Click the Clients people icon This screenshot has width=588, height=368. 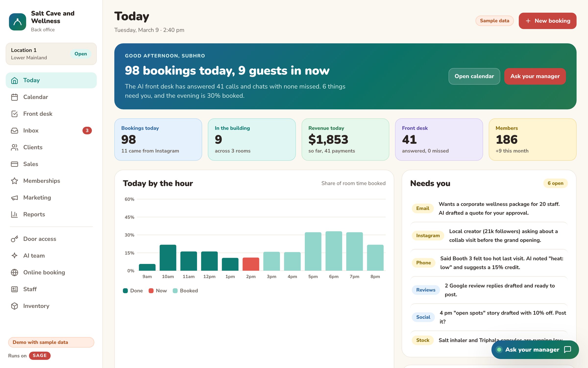[14, 147]
